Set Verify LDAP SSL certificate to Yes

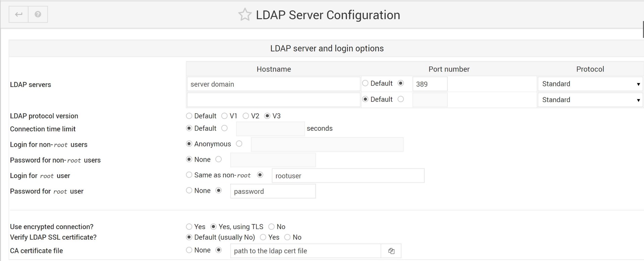tap(263, 237)
